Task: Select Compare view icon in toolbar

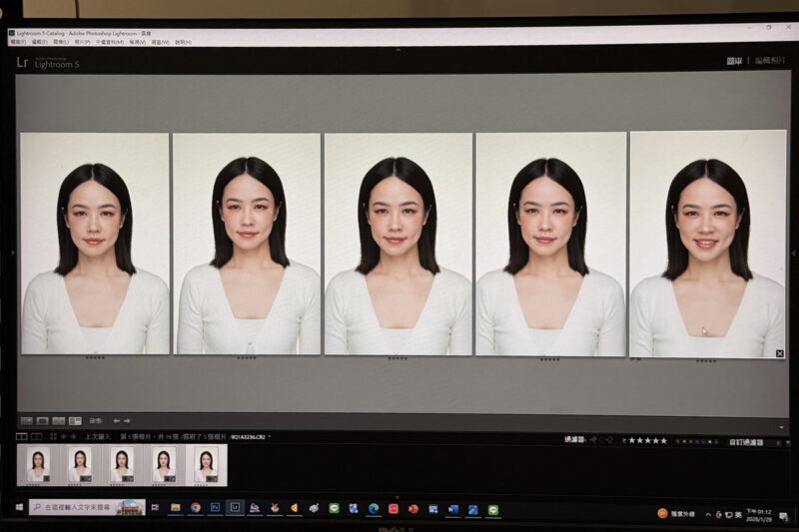Action: click(x=59, y=421)
